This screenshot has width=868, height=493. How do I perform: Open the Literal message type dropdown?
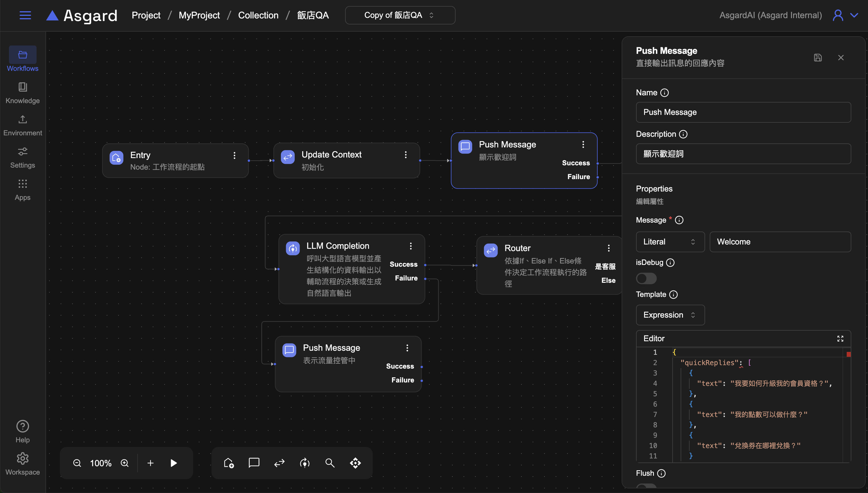(670, 242)
